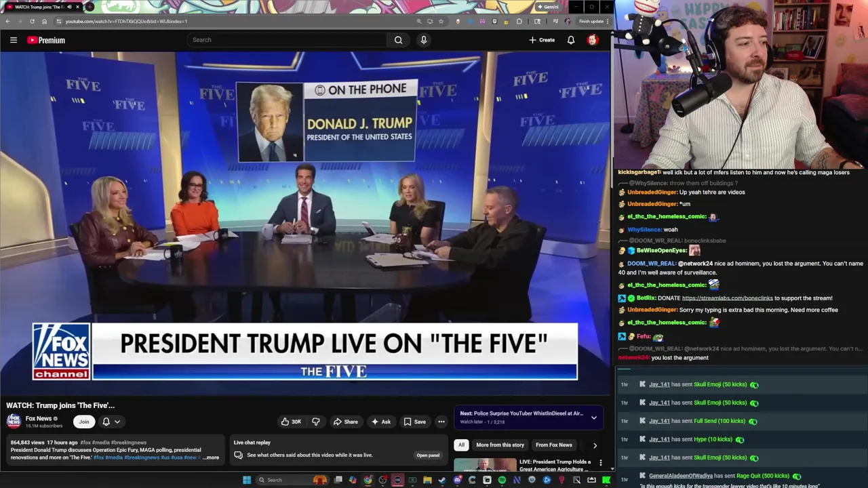Screen dimensions: 868x488
Task: Mute the tab via speaker icon
Action: click(69, 7)
